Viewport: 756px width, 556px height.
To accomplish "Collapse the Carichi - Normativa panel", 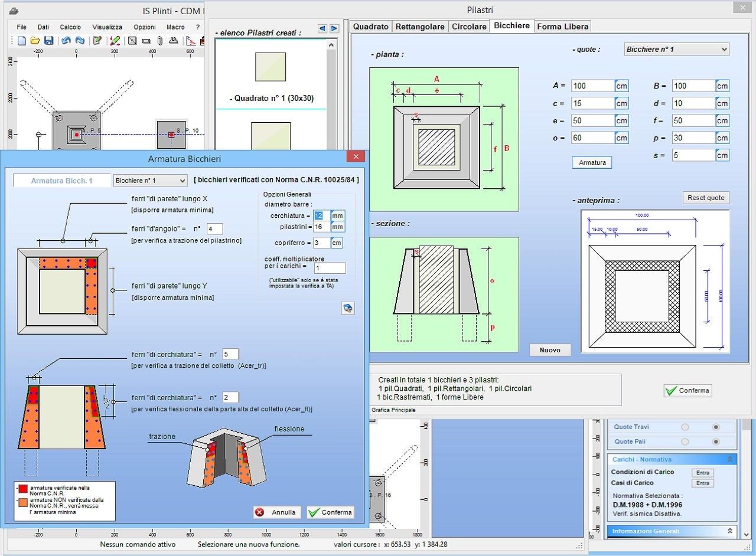I will (x=729, y=459).
